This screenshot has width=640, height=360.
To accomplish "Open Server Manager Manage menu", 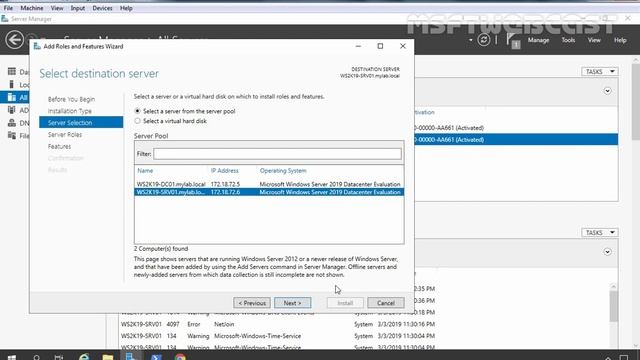I will pos(538,40).
